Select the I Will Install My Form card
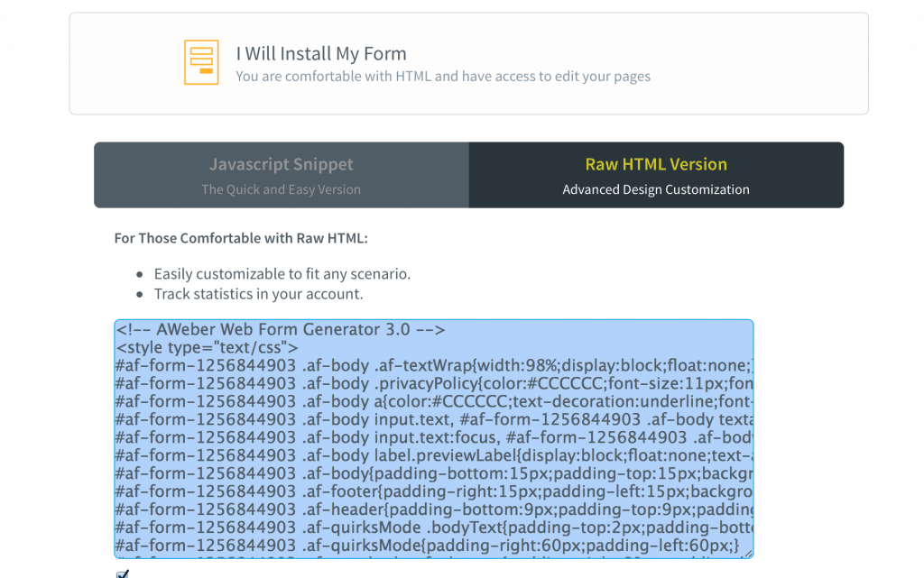 pos(468,63)
